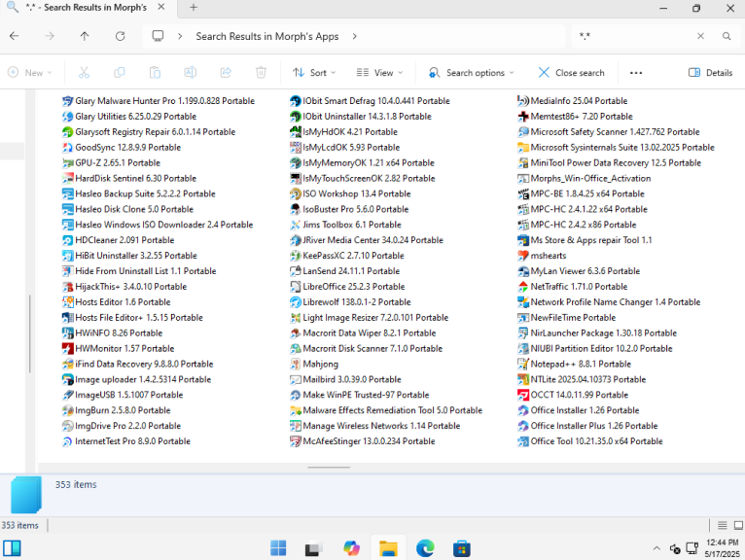Open Microsoft Store from taskbar
The height and width of the screenshot is (560, 745).
pyautogui.click(x=461, y=548)
